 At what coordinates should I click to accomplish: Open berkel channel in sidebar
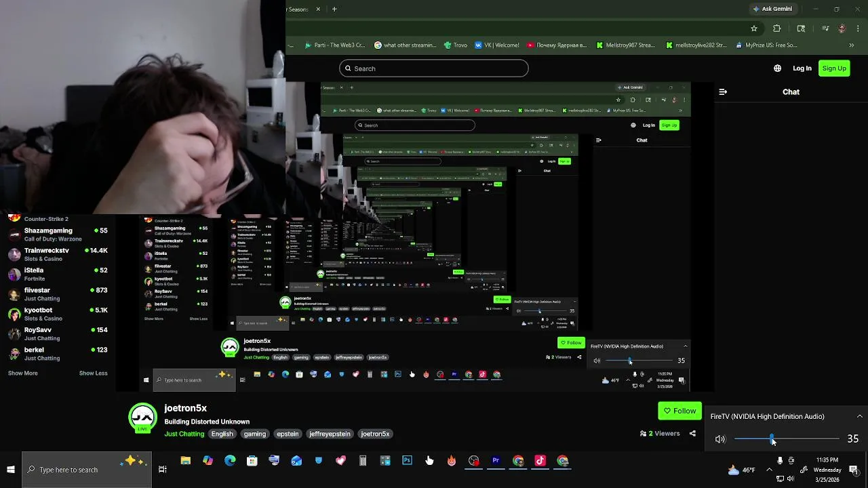click(x=59, y=354)
